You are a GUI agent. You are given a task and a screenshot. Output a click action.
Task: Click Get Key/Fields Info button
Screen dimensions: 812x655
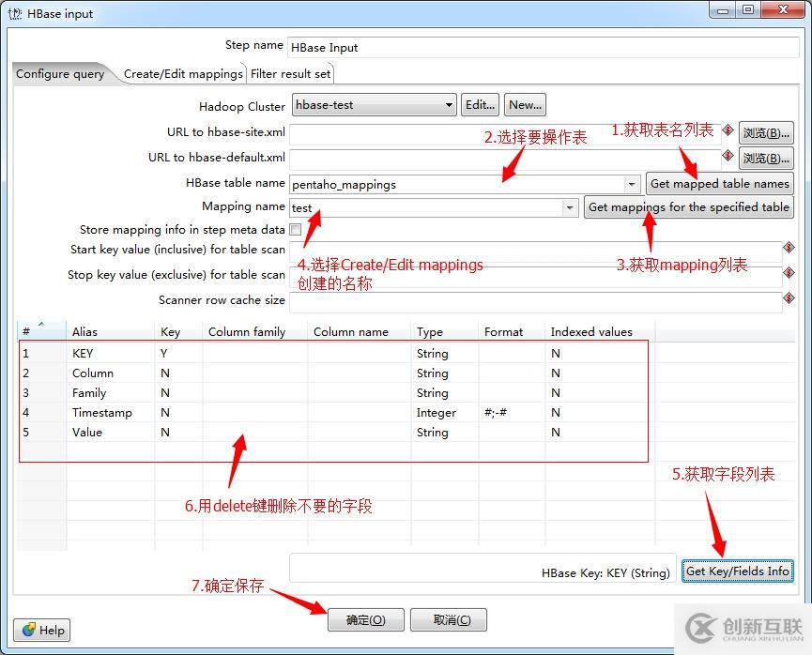click(738, 571)
